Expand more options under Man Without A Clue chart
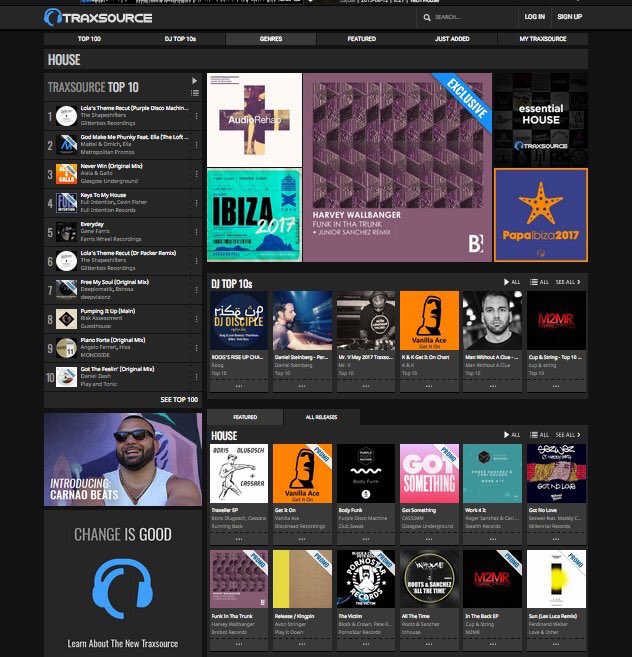Screen dimensions: 632x657 click(x=492, y=386)
